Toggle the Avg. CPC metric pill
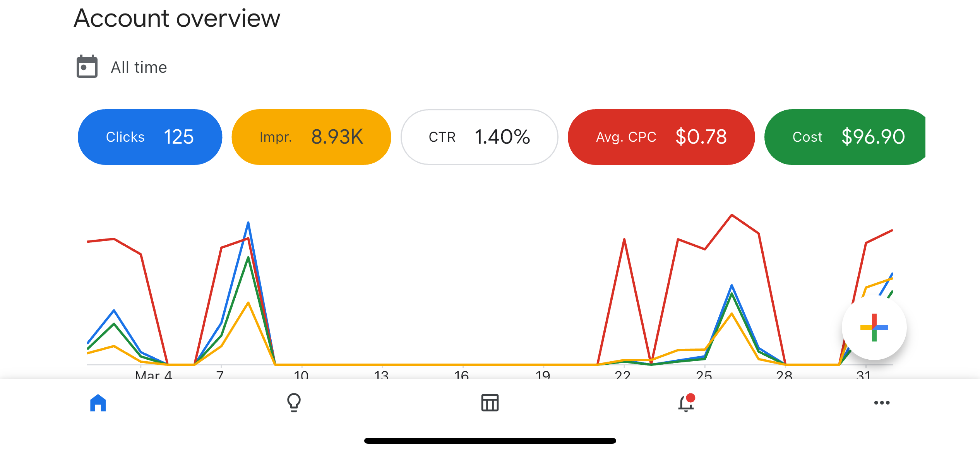 661,137
